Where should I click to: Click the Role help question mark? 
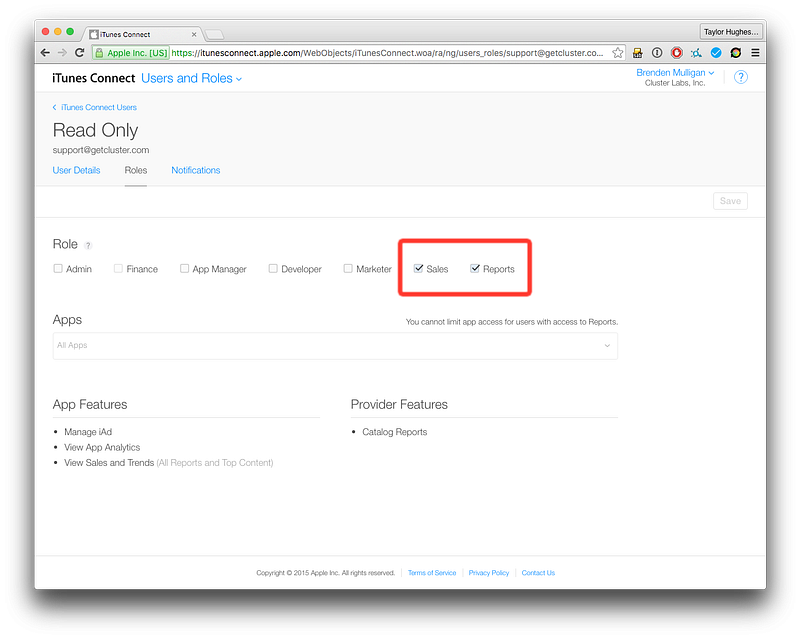point(88,246)
